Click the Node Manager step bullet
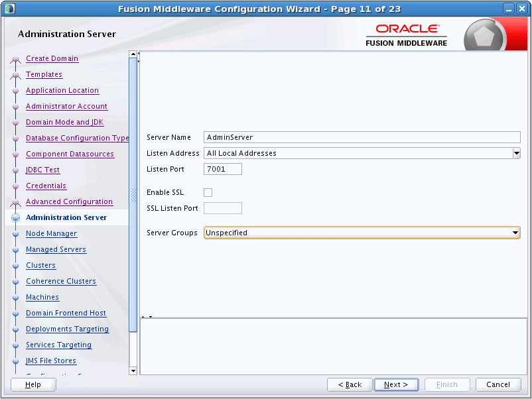Image resolution: width=532 pixels, height=399 pixels. (x=15, y=234)
